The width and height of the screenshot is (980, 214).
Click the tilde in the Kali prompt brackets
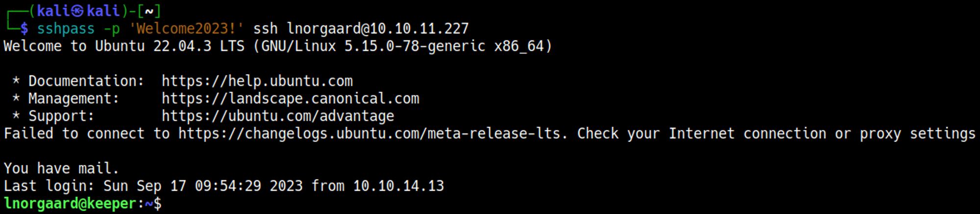(x=149, y=11)
